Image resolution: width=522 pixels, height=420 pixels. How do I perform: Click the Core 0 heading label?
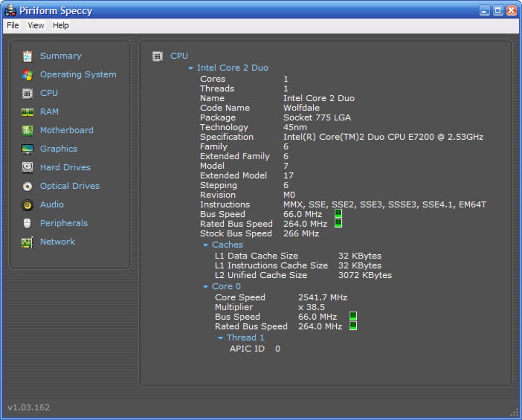(226, 286)
